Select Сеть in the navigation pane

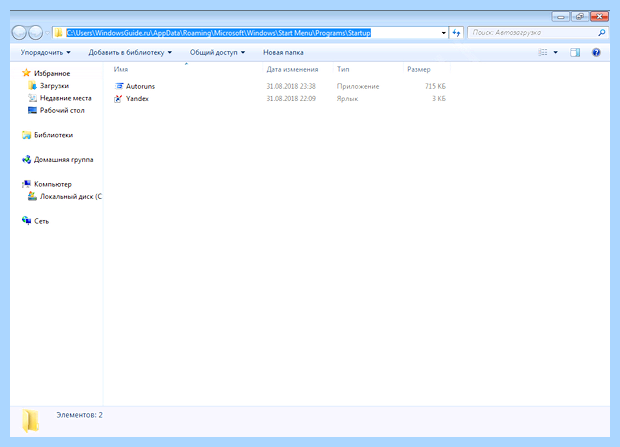(x=41, y=221)
